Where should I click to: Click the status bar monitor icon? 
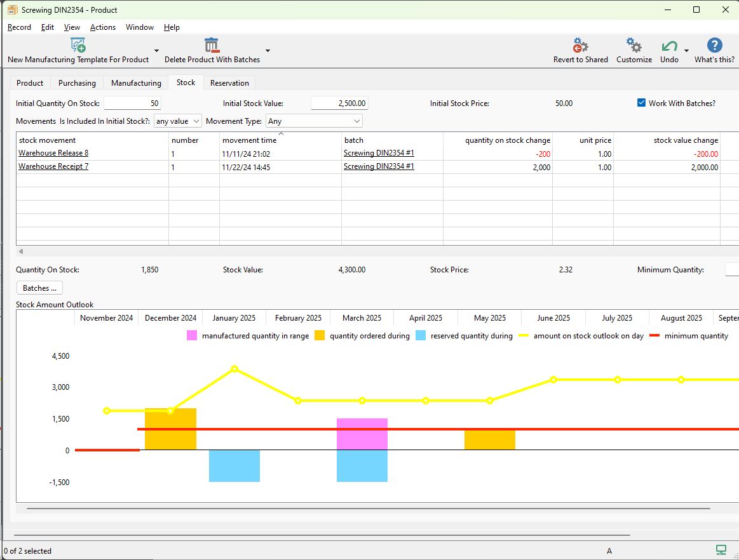(721, 550)
